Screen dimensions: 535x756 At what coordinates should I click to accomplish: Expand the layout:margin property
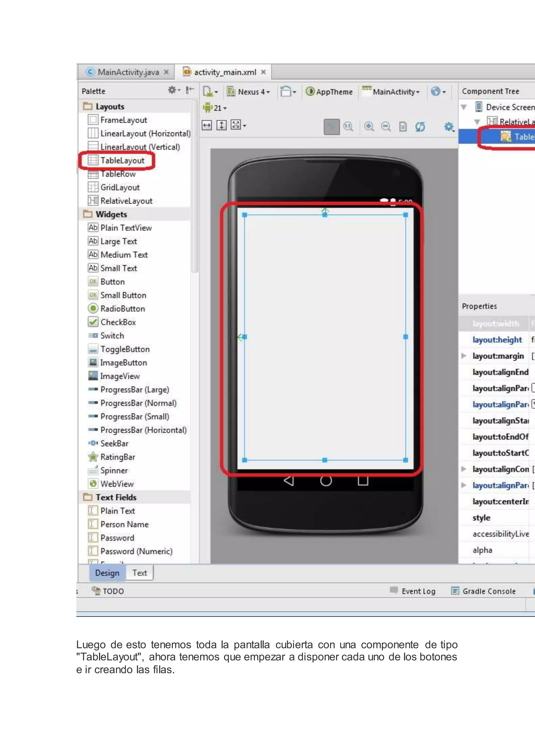click(x=463, y=356)
